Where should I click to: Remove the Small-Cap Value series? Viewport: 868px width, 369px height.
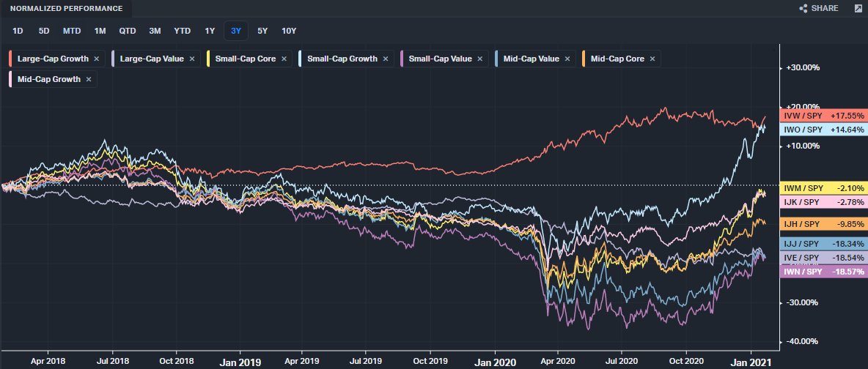pos(480,59)
